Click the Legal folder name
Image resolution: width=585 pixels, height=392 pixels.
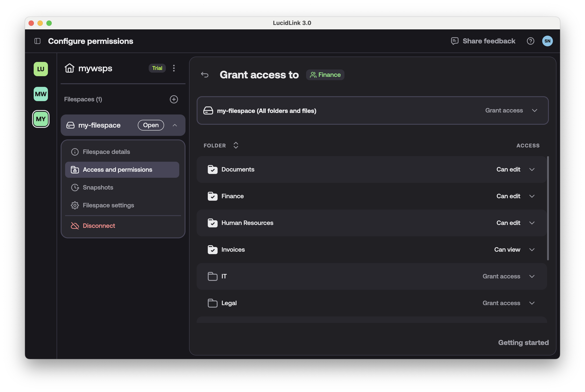point(229,303)
